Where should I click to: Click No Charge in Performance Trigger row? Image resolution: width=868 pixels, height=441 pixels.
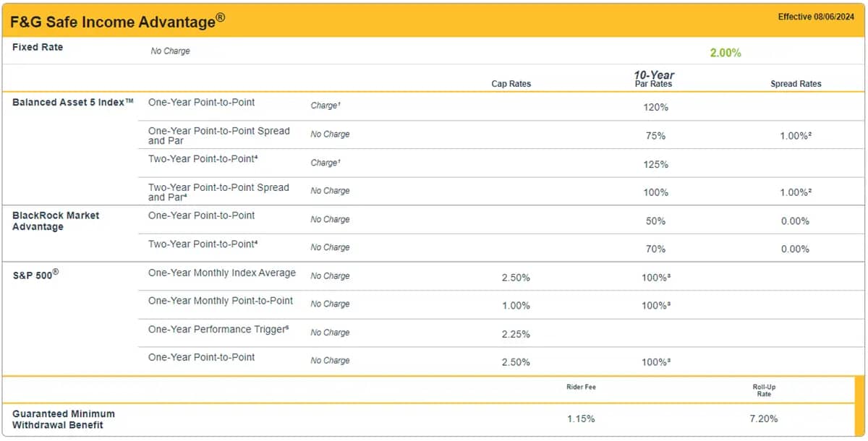click(330, 333)
